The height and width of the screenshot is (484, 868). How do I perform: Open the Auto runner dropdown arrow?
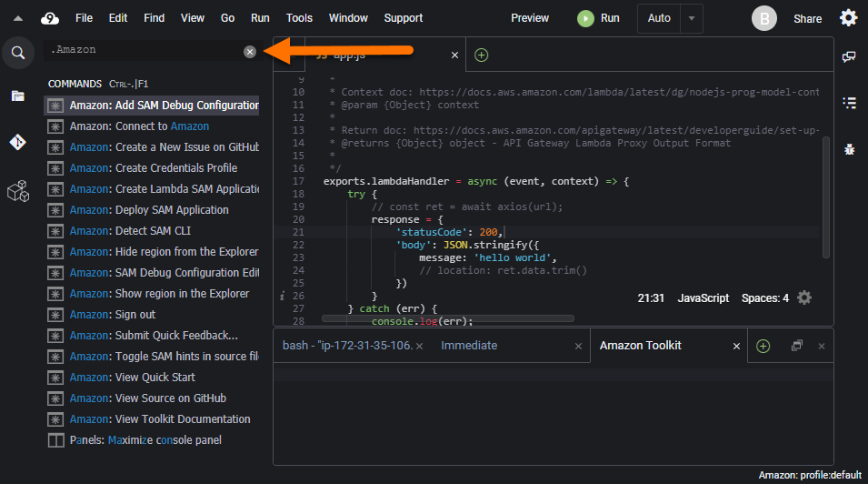692,18
